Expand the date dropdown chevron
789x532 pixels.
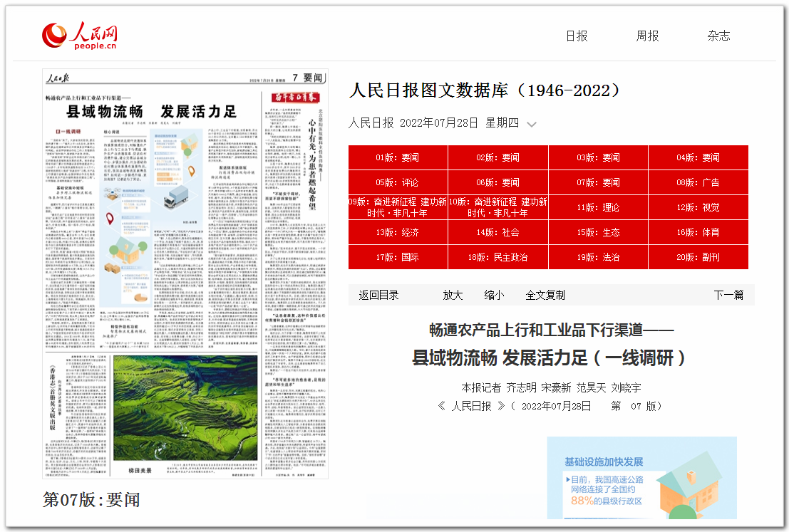(532, 124)
